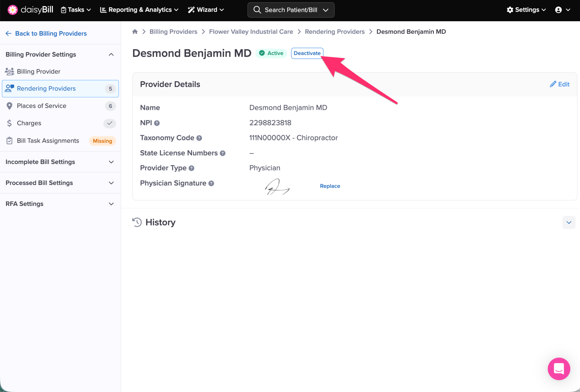The image size is (580, 392).
Task: Click the NPI help question-mark icon
Action: tap(157, 123)
